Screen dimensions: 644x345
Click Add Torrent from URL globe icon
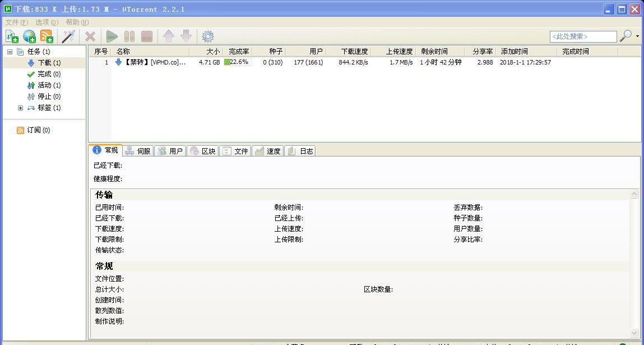click(x=29, y=36)
